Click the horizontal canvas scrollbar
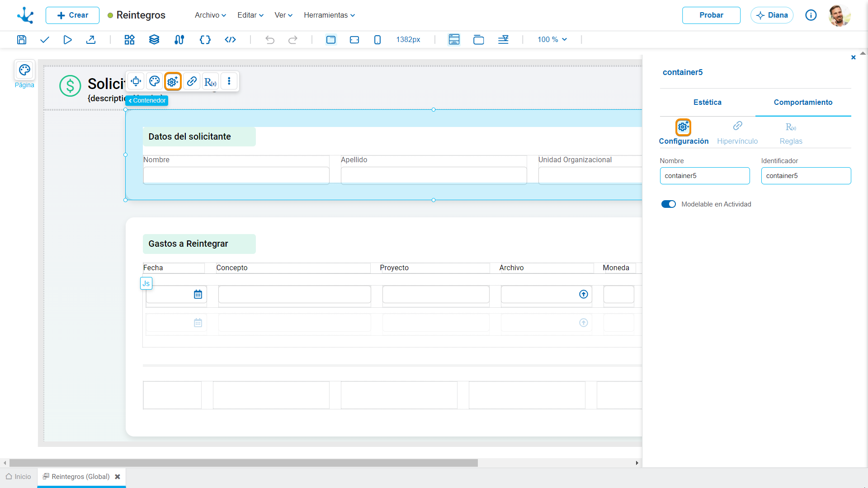868x488 pixels. [244, 463]
